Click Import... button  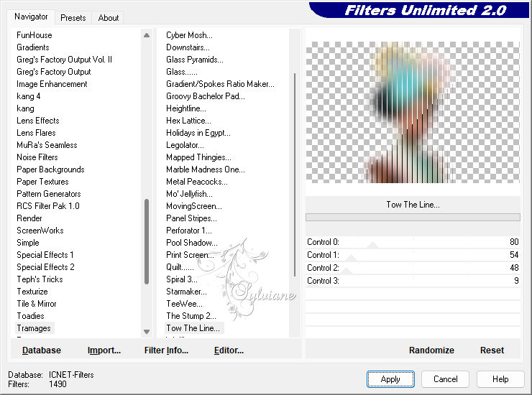coord(104,350)
